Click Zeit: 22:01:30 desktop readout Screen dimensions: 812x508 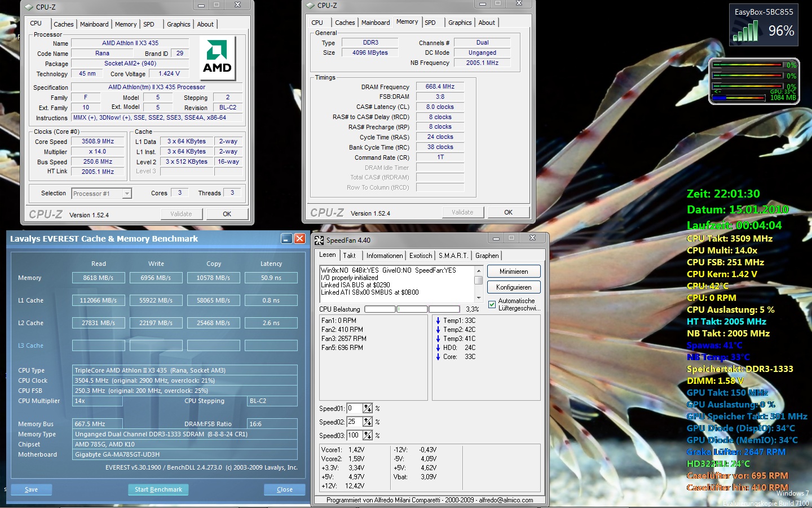coord(723,194)
